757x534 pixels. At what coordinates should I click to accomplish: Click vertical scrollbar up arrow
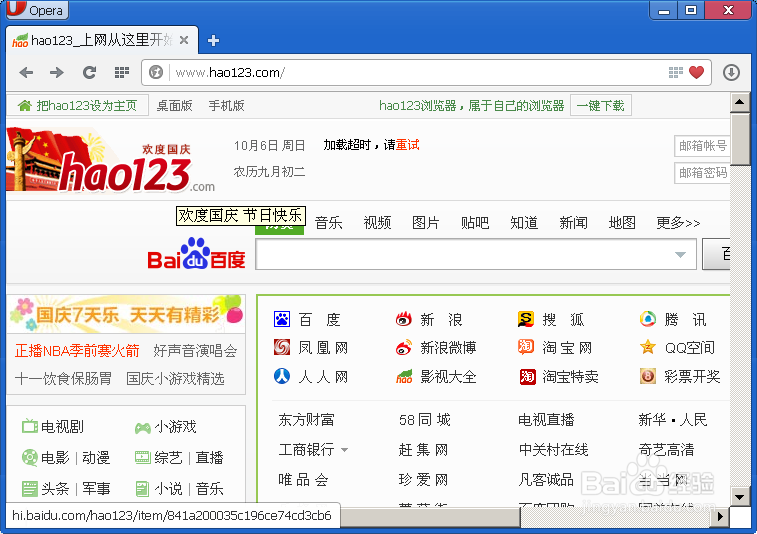click(740, 102)
